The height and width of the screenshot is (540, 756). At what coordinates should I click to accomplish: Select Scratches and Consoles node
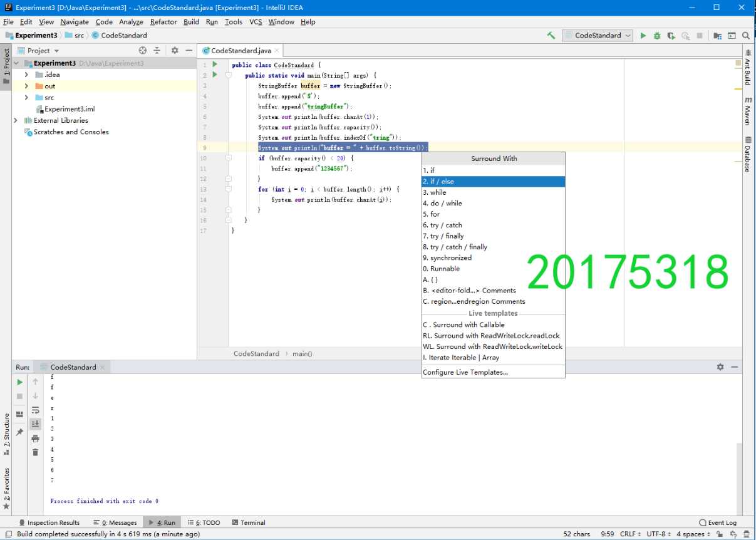(66, 132)
